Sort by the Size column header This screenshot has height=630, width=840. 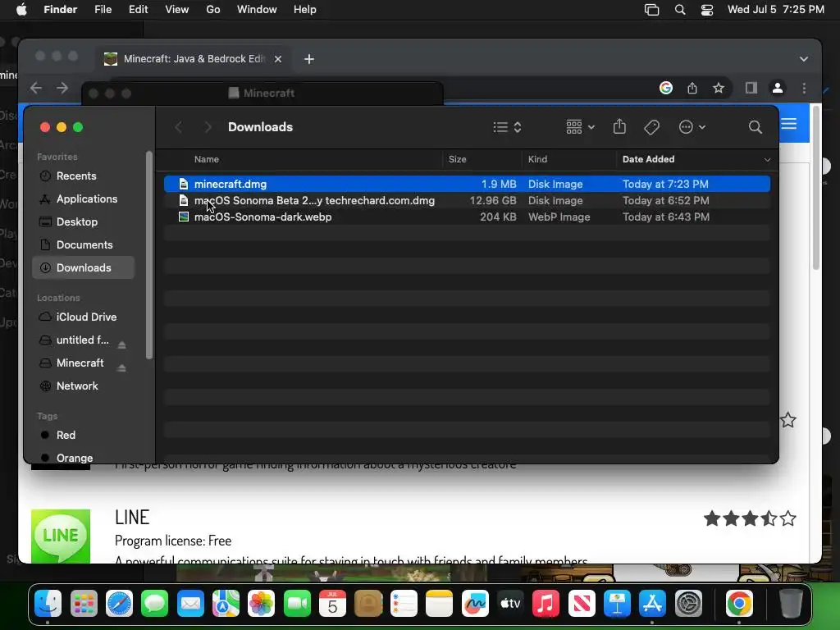[457, 159]
